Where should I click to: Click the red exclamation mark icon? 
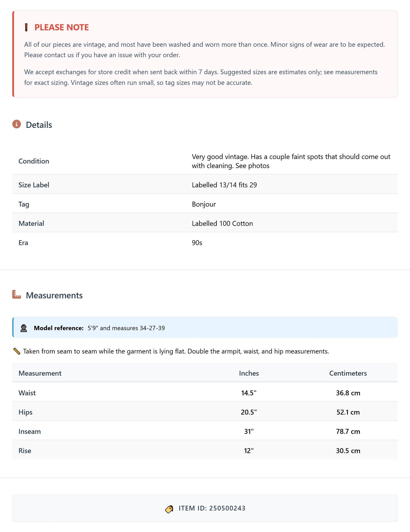coord(26,28)
